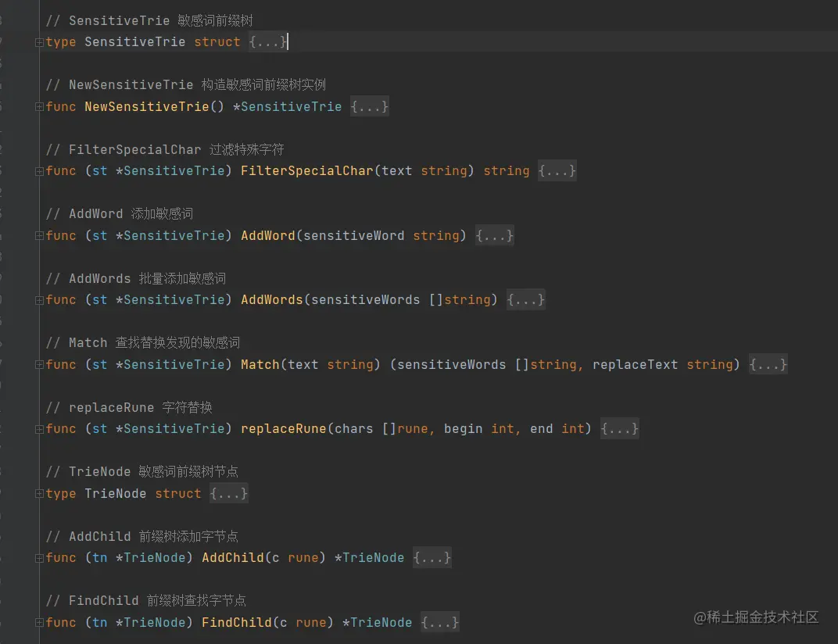Click the text parameter in FilterSpecialChar
Image resolution: width=838 pixels, height=644 pixels.
coord(397,171)
